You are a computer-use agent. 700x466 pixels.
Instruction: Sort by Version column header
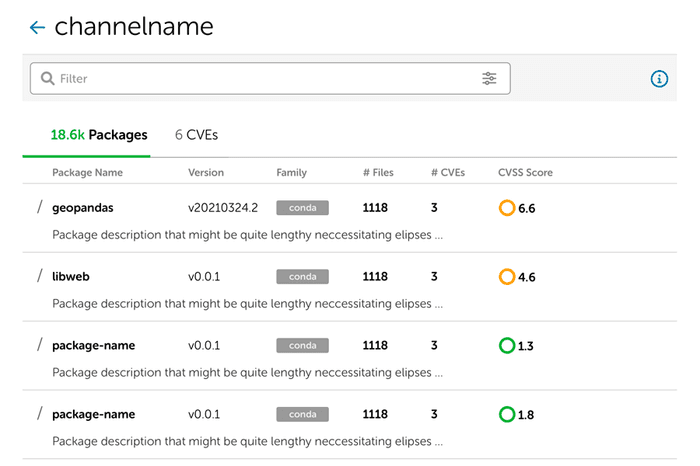(x=206, y=173)
